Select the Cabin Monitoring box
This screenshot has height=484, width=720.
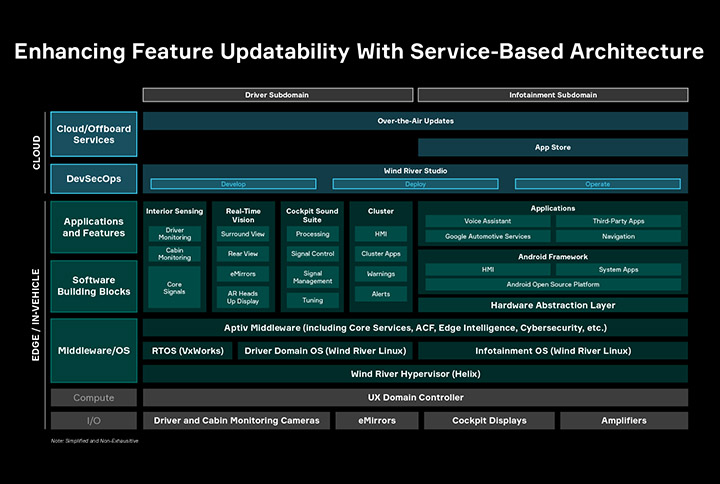[x=174, y=254]
